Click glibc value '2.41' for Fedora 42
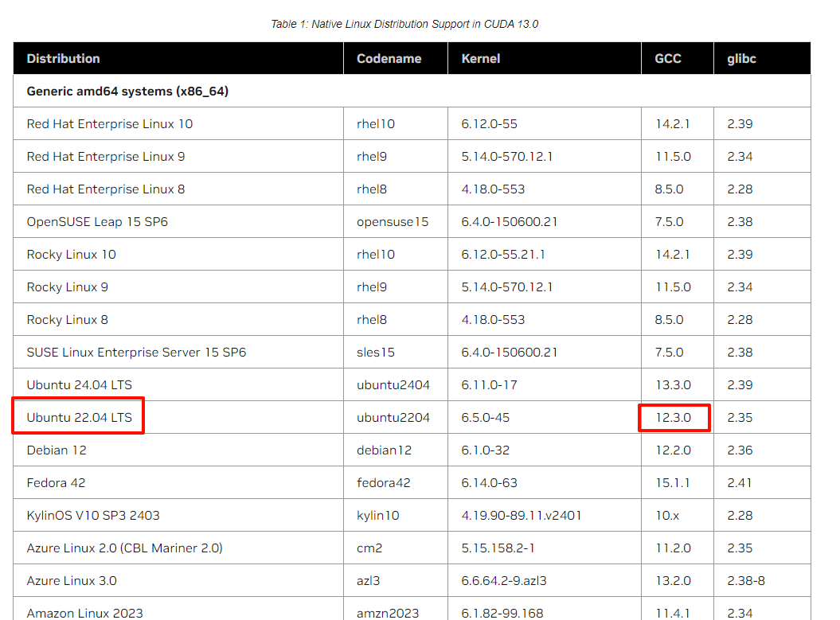 [740, 483]
